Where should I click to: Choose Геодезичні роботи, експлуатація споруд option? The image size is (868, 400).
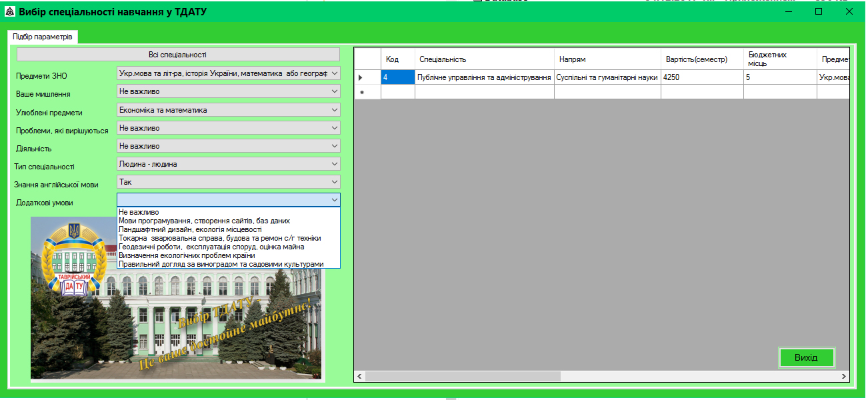pyautogui.click(x=229, y=247)
